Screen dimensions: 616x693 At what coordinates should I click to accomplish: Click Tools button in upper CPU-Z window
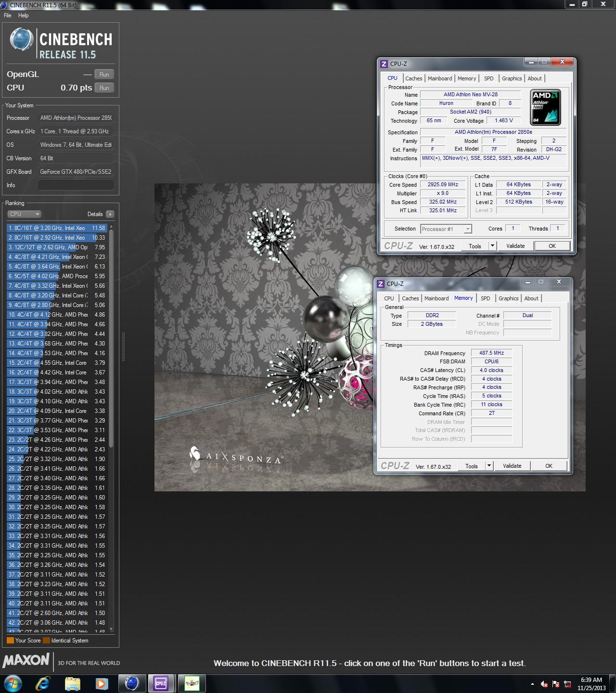click(x=475, y=246)
